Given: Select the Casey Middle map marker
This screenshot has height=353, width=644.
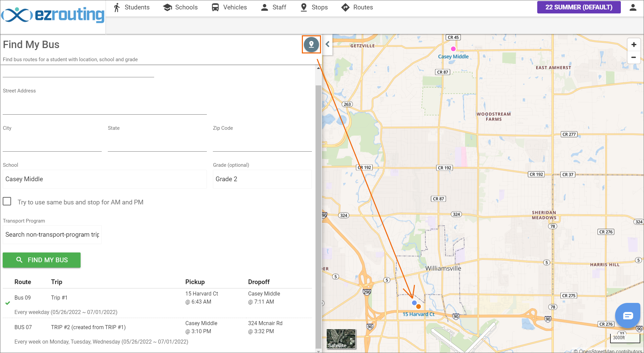Looking at the screenshot, I should click(x=453, y=49).
